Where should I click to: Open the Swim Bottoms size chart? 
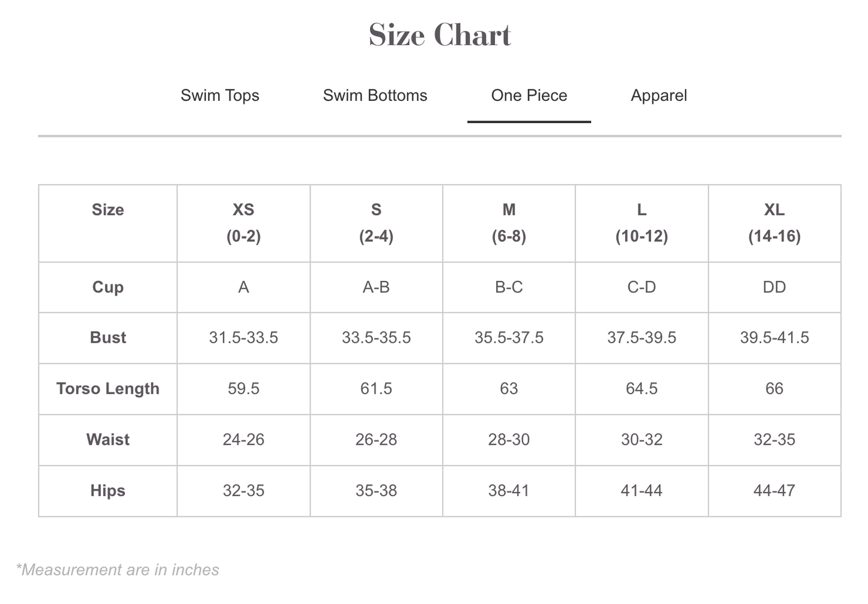point(375,95)
